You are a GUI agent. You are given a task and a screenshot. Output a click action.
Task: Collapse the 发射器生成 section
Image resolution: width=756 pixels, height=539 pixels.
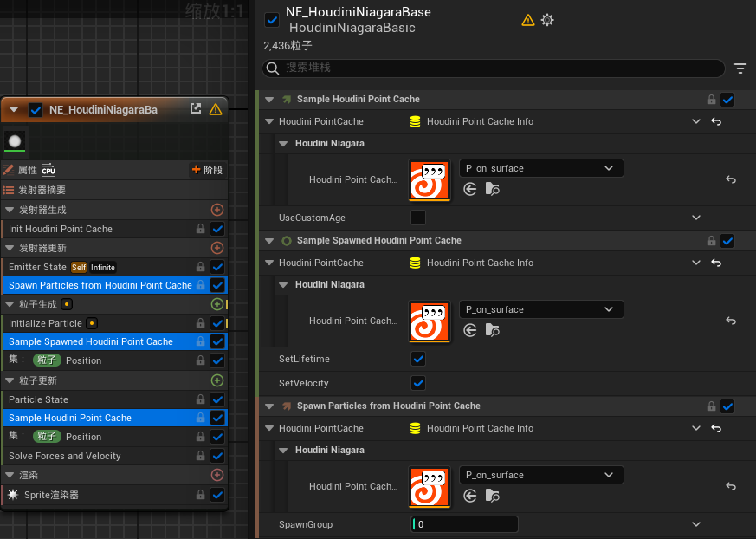[x=10, y=210]
